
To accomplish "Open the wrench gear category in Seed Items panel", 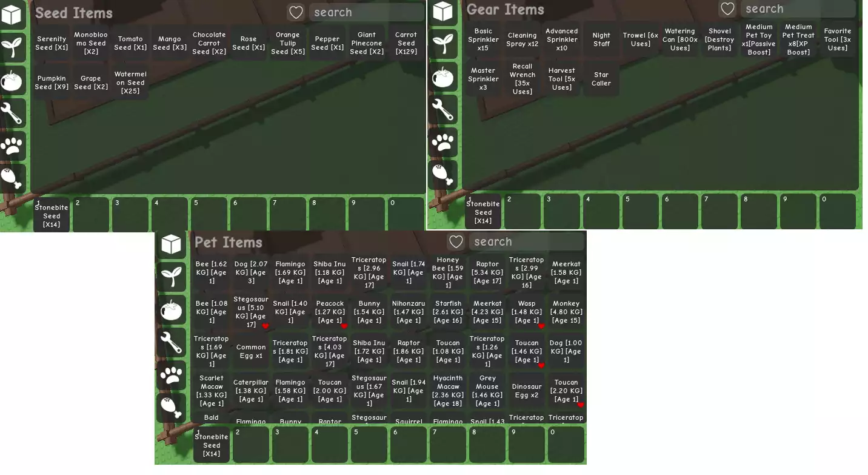I will tap(12, 113).
